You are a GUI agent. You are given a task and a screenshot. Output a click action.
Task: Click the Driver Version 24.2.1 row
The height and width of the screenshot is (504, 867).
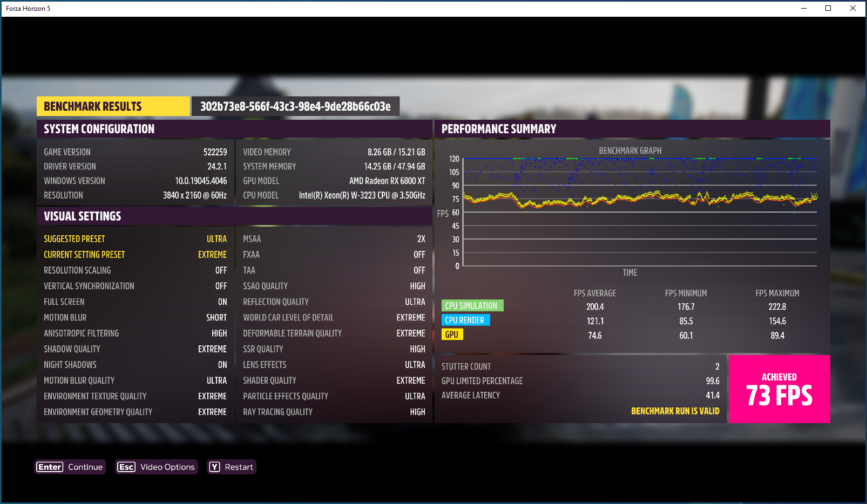136,167
